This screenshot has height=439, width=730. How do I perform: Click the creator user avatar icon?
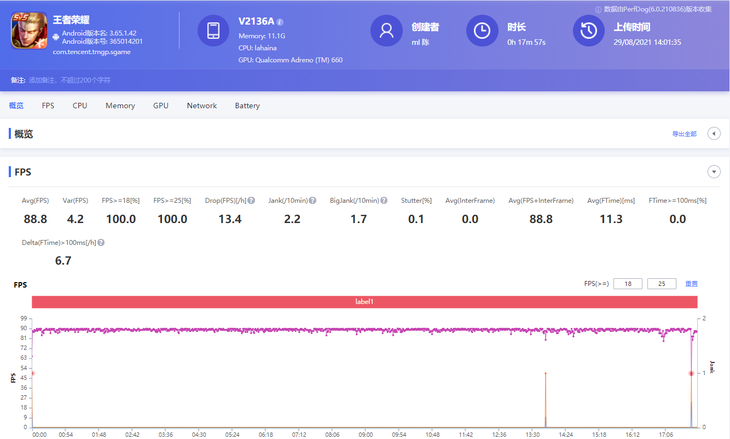tap(386, 31)
